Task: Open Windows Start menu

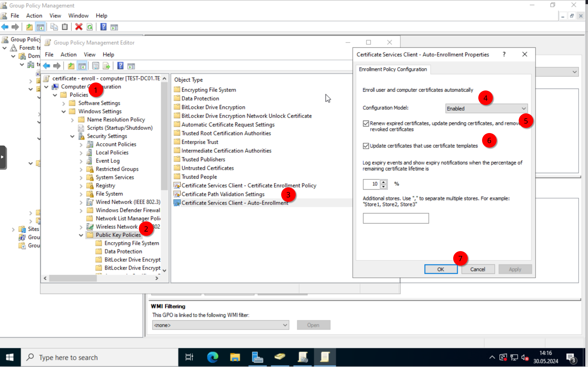Action: (x=10, y=357)
